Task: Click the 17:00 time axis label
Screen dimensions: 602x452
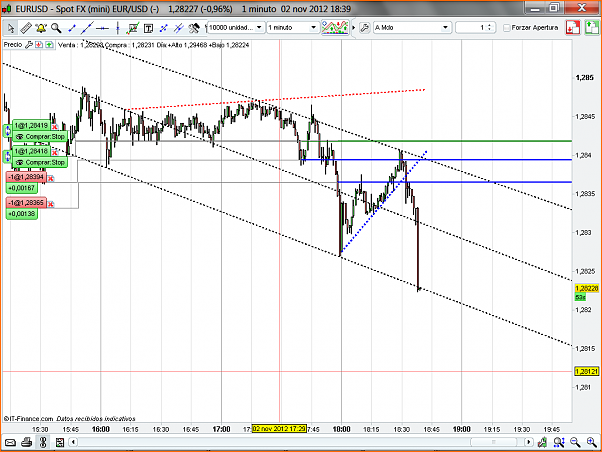Action: [222, 429]
